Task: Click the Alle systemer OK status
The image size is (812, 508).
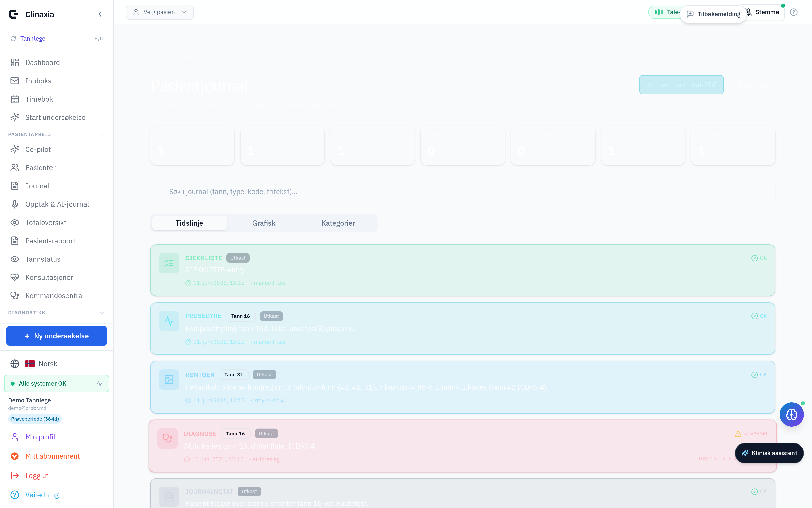Action: click(x=56, y=383)
